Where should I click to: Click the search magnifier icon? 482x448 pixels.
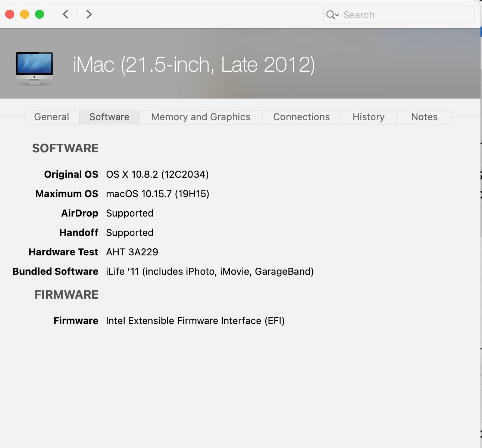click(331, 15)
